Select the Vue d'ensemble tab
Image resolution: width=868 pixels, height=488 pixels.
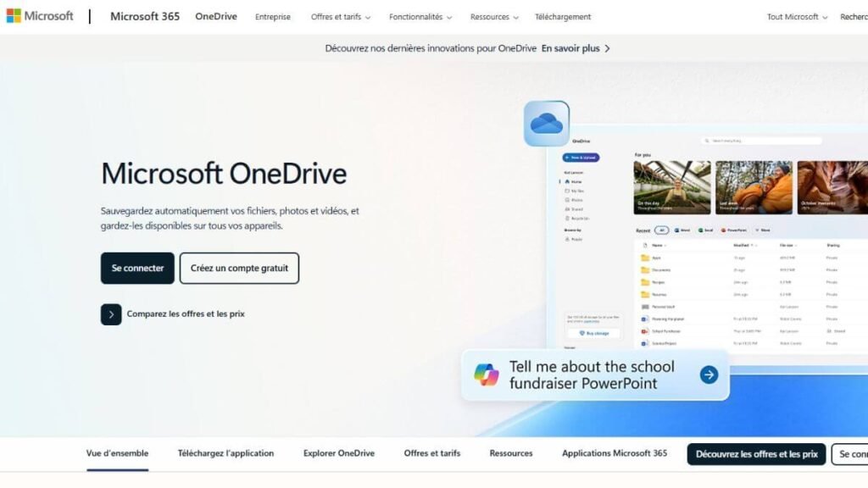(x=117, y=453)
